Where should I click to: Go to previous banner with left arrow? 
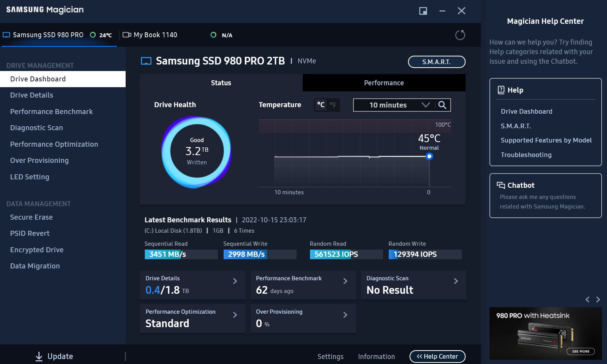coord(587,299)
